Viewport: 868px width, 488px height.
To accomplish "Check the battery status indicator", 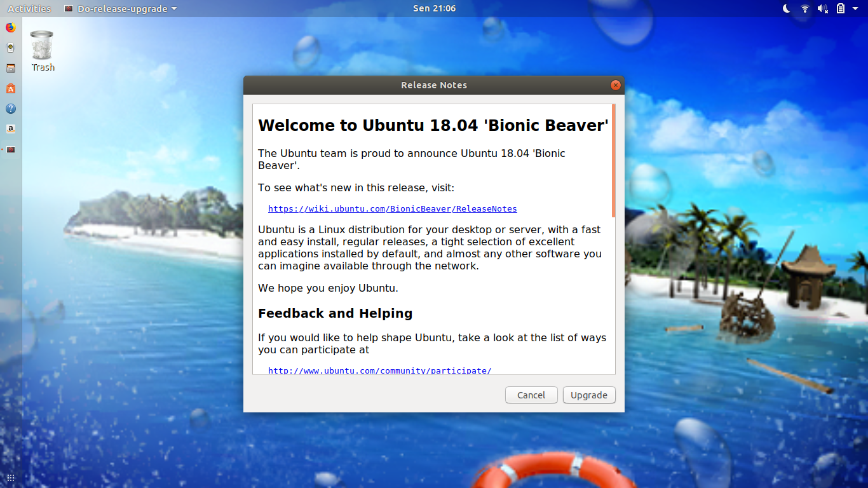I will tap(841, 8).
